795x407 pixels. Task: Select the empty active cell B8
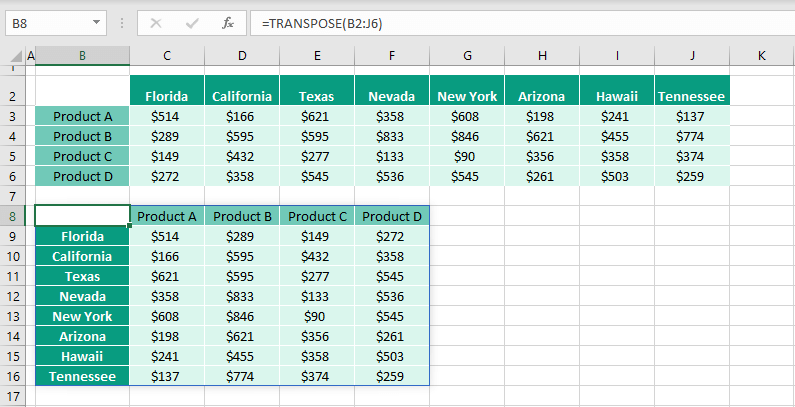82,216
